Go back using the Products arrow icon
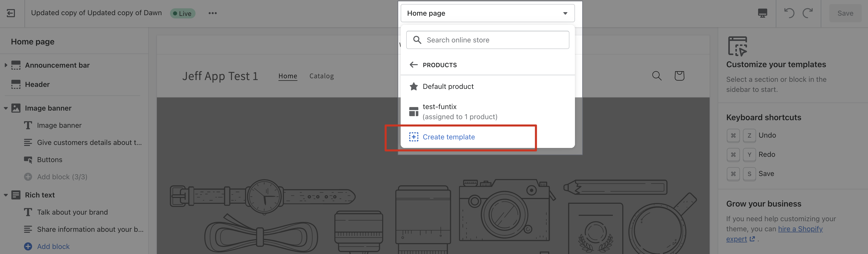This screenshot has width=868, height=254. click(x=414, y=65)
